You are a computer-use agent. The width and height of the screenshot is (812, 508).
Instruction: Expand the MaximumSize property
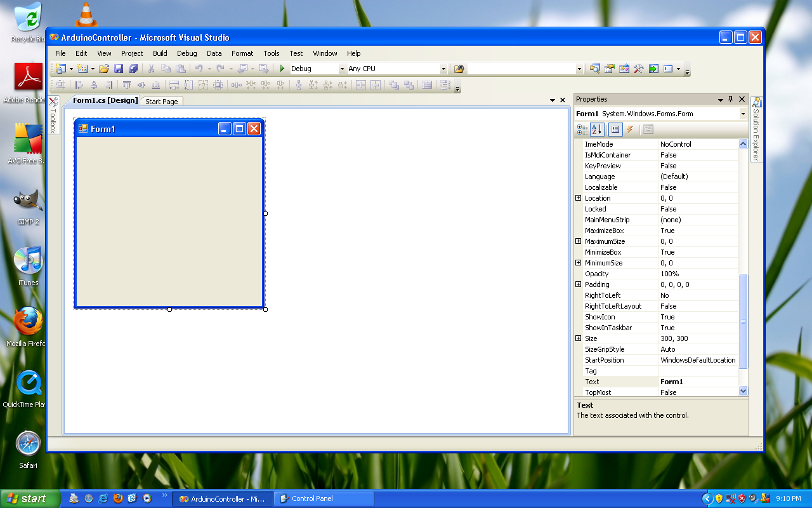click(578, 241)
